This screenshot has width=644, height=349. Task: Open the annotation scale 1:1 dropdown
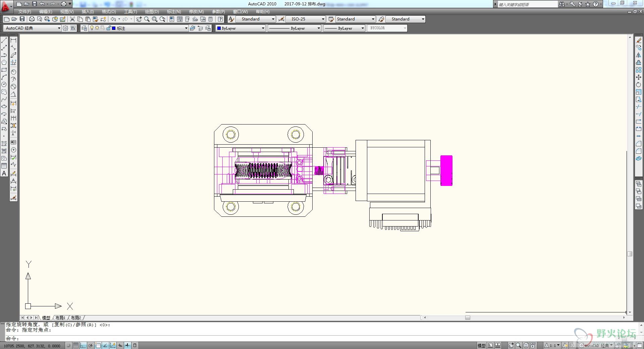pyautogui.click(x=552, y=345)
